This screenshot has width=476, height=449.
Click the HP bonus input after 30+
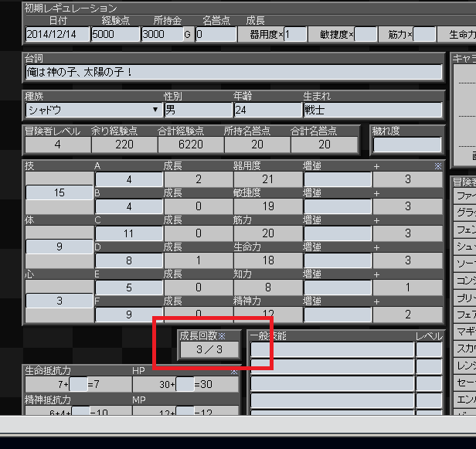pos(185,384)
